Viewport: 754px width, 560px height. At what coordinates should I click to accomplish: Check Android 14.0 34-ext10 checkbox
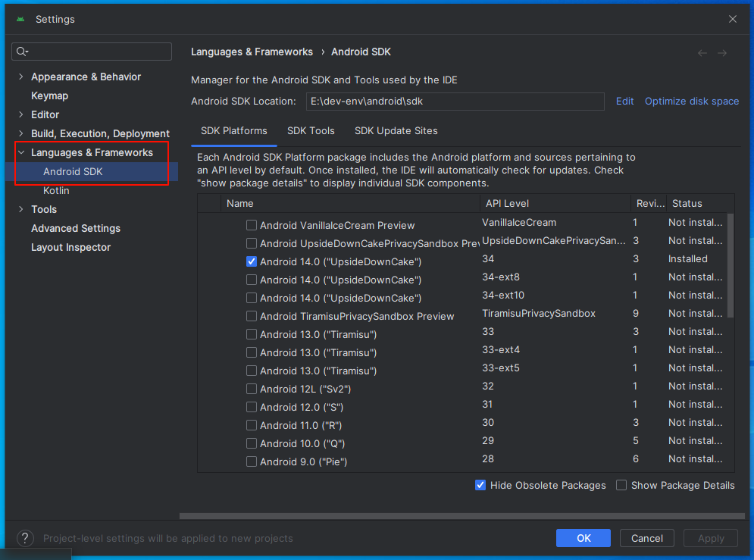251,298
